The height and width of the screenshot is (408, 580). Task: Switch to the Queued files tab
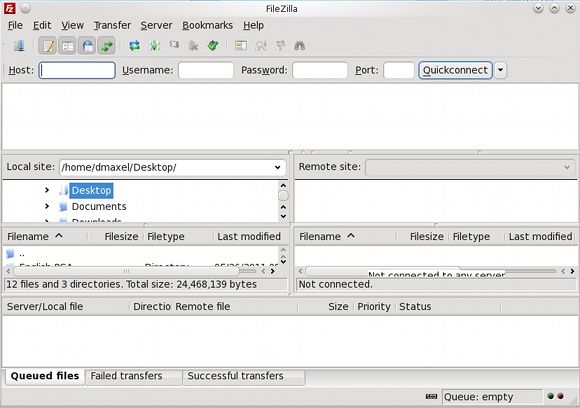click(45, 376)
